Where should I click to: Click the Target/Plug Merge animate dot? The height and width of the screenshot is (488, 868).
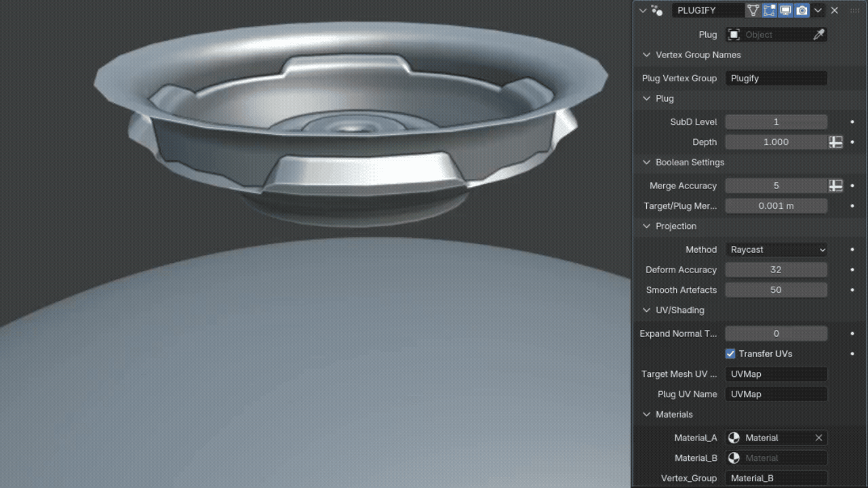[x=852, y=205]
